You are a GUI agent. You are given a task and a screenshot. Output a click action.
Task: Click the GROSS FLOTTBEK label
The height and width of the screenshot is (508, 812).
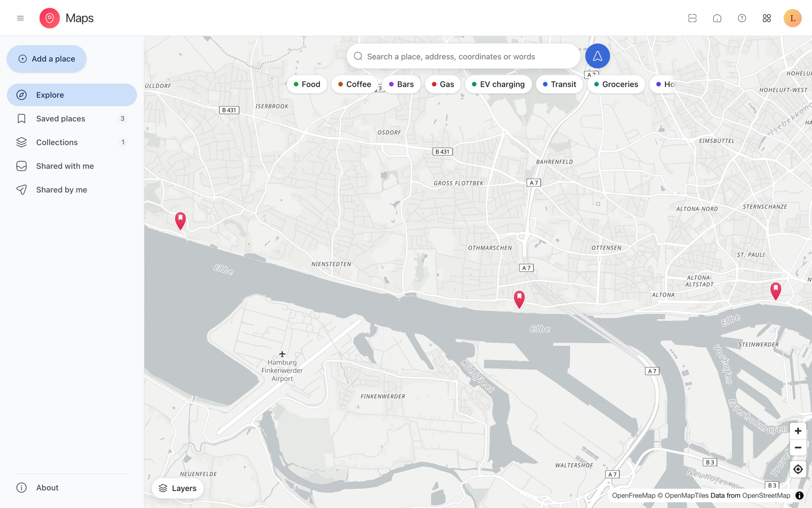(x=458, y=183)
